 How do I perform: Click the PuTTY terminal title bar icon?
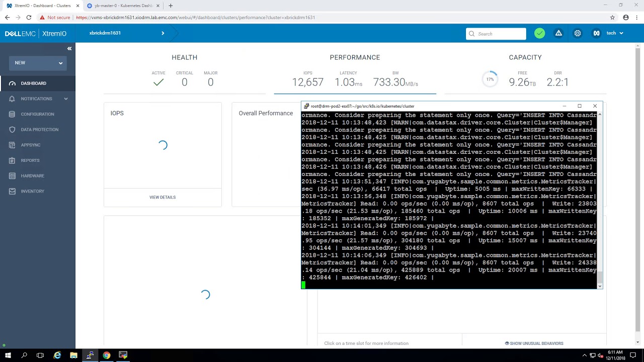(306, 106)
